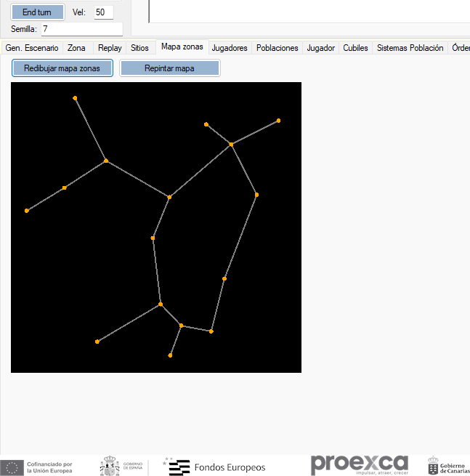Open the Replay tab
Viewport: 470px width, 476px height.
(110, 48)
